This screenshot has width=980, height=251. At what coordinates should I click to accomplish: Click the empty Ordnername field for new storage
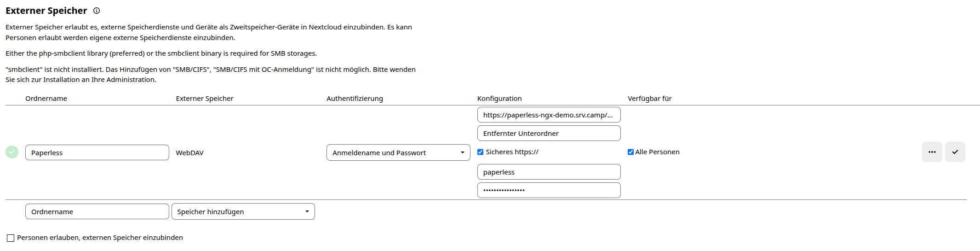[x=97, y=211]
